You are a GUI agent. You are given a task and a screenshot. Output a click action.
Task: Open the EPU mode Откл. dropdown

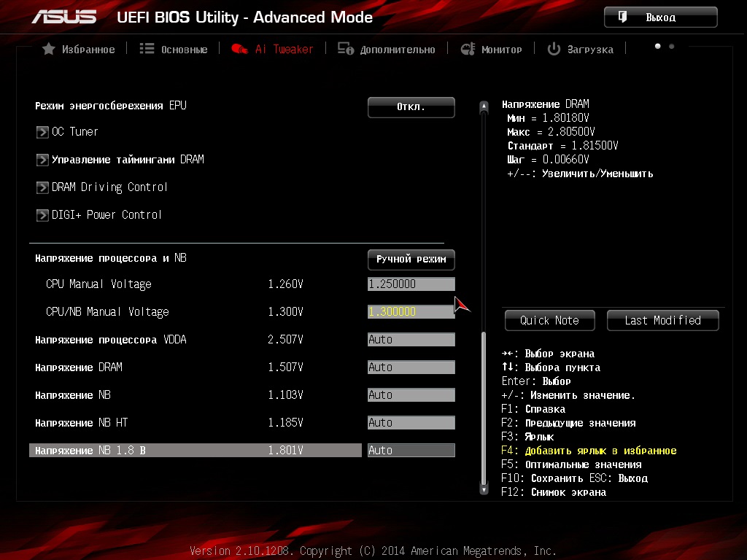tap(411, 106)
